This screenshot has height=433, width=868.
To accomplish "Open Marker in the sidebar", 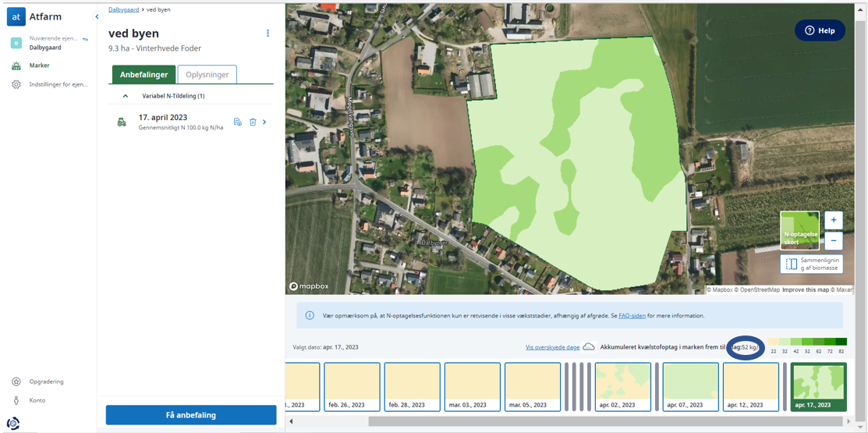I will coord(39,66).
